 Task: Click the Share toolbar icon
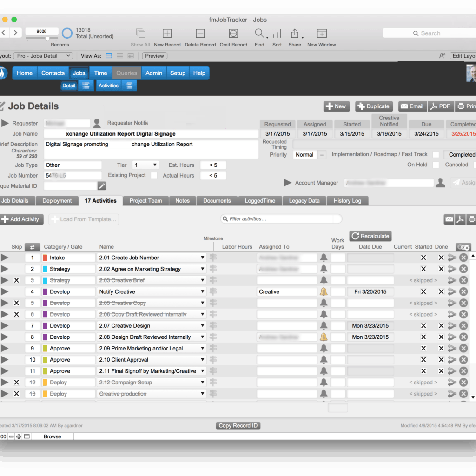(x=295, y=33)
